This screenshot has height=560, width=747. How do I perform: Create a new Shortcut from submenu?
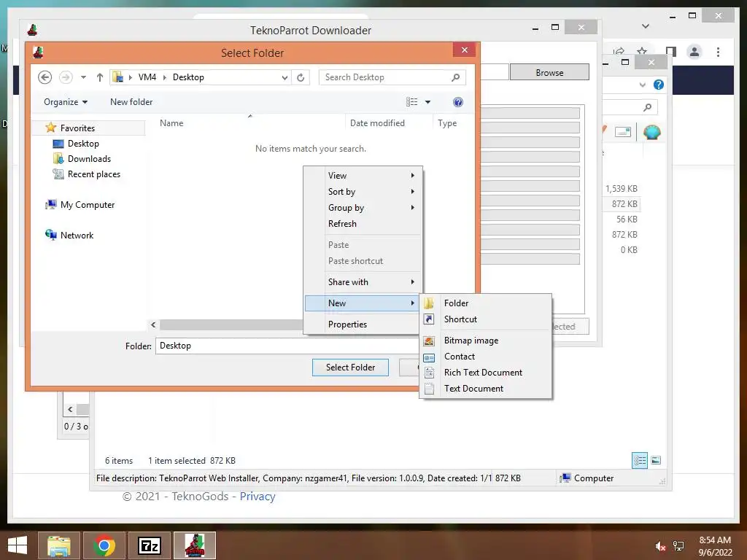486,319
